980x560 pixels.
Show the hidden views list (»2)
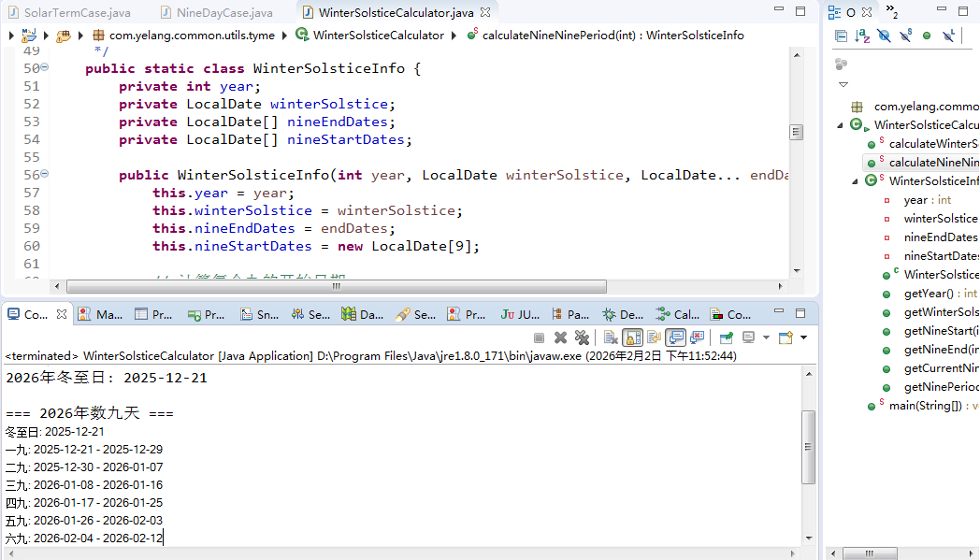892,11
